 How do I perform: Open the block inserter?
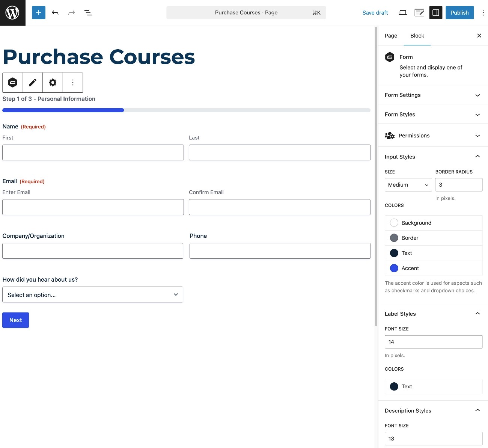(38, 12)
